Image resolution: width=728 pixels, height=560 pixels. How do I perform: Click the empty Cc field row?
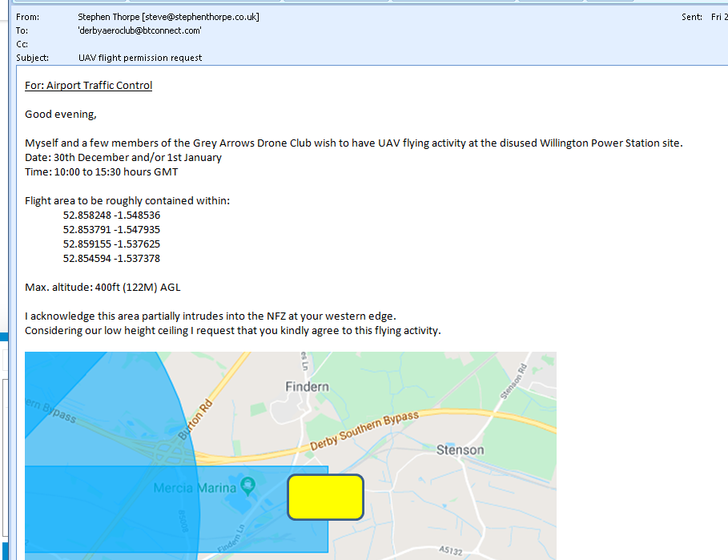point(240,44)
